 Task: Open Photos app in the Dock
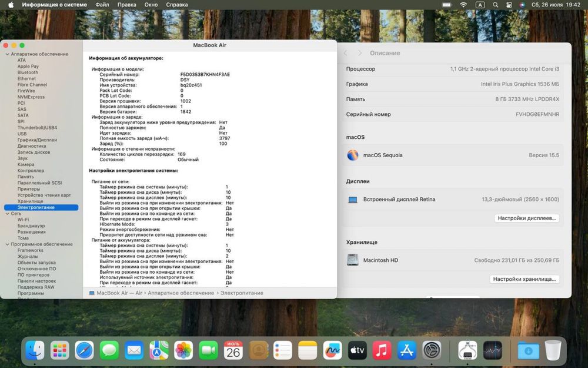[183, 351]
